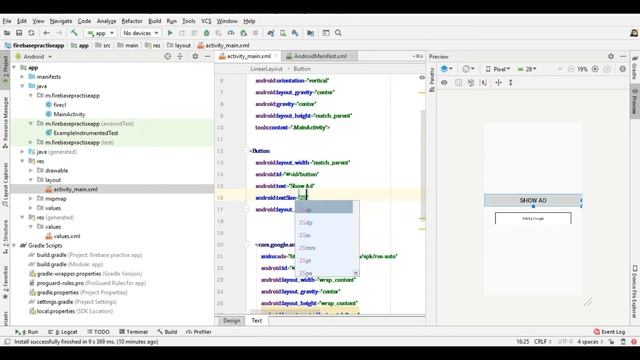Collapse the java folder in the tree
640x360 pixels.
point(22,86)
